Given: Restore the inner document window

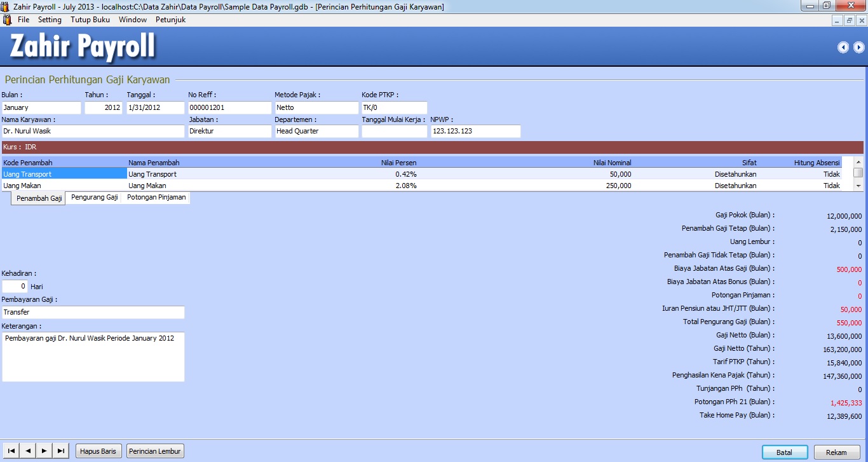Looking at the screenshot, I should point(850,20).
